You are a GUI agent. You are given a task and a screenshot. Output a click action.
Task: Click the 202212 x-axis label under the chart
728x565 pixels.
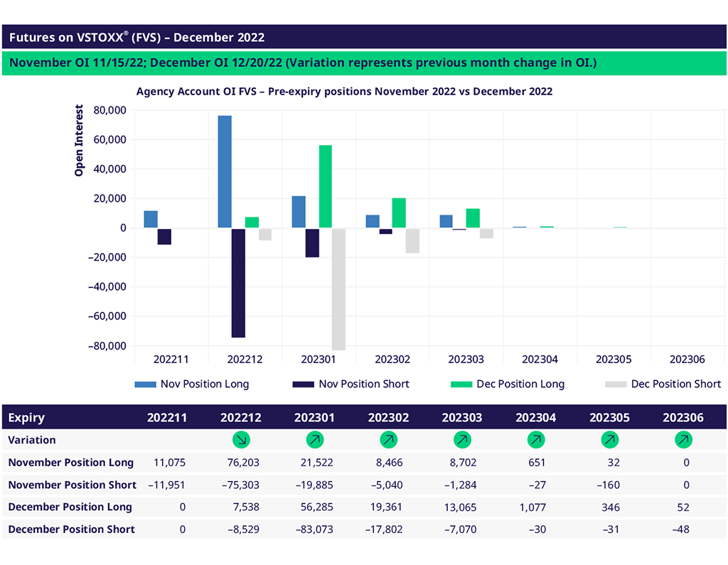(x=245, y=360)
